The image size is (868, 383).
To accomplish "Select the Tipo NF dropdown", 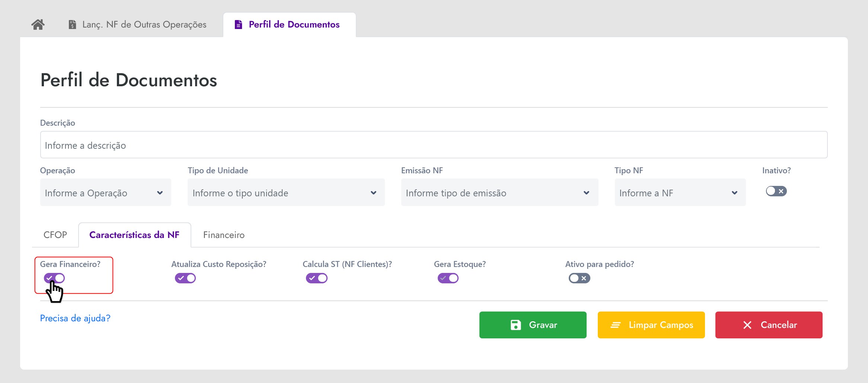I will [680, 193].
